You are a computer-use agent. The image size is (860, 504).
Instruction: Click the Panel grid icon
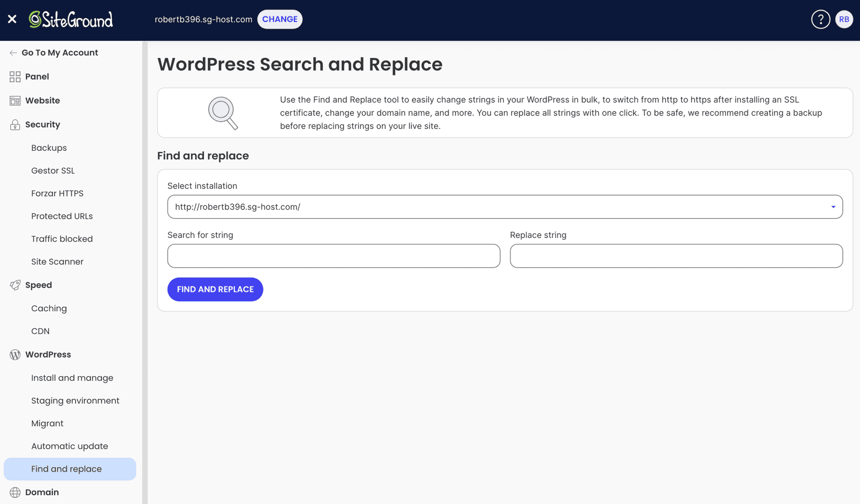coord(15,77)
